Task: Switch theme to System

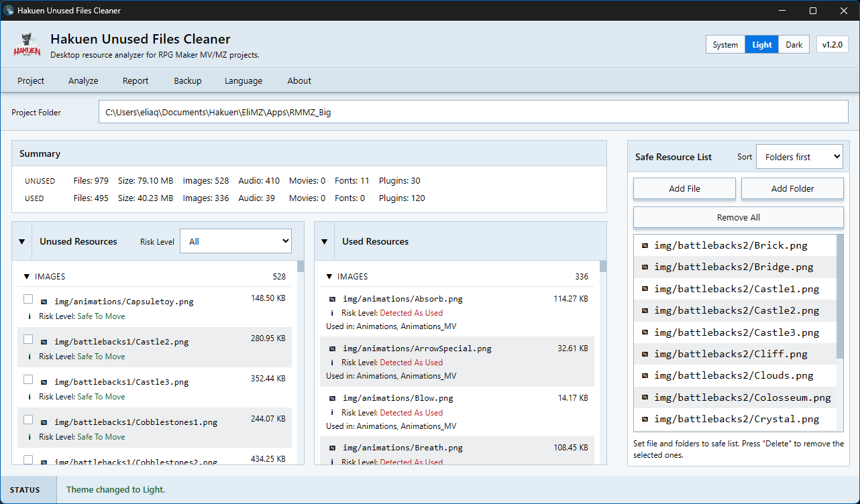Action: point(725,45)
